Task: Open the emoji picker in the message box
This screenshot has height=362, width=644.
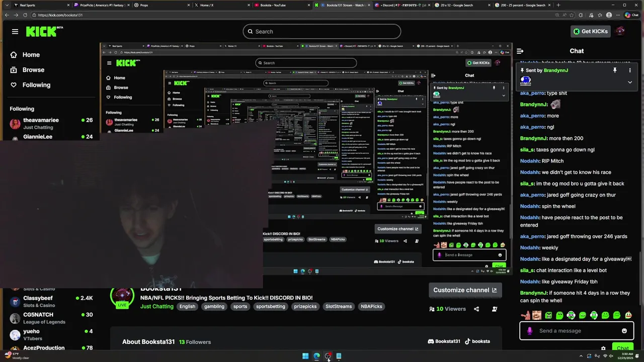Action: (x=624, y=331)
